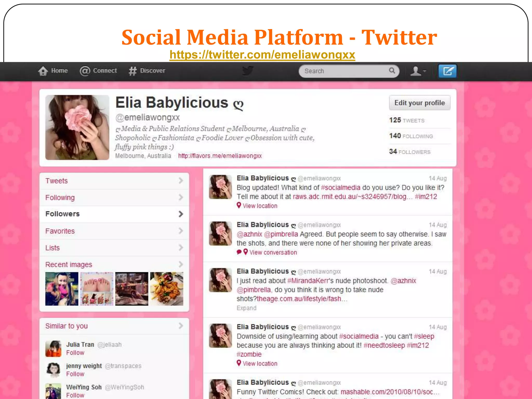Open the flavors.me/emeliawongxx link

[x=220, y=156]
